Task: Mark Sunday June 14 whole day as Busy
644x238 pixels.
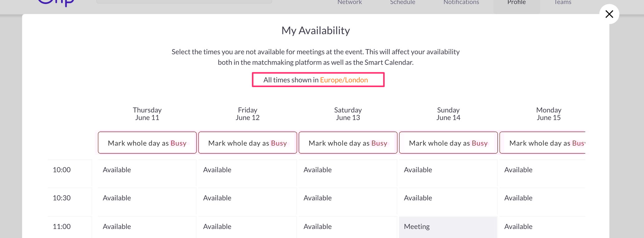Action: tap(448, 143)
